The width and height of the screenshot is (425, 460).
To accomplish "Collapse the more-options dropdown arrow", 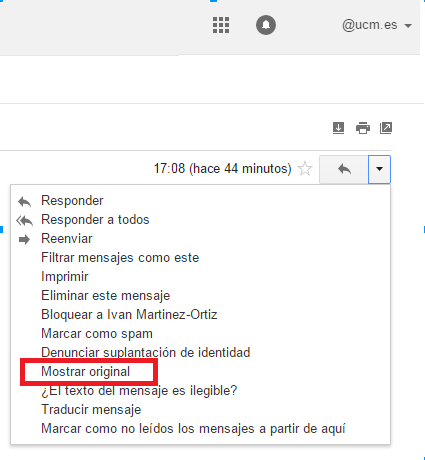I will coord(379,169).
